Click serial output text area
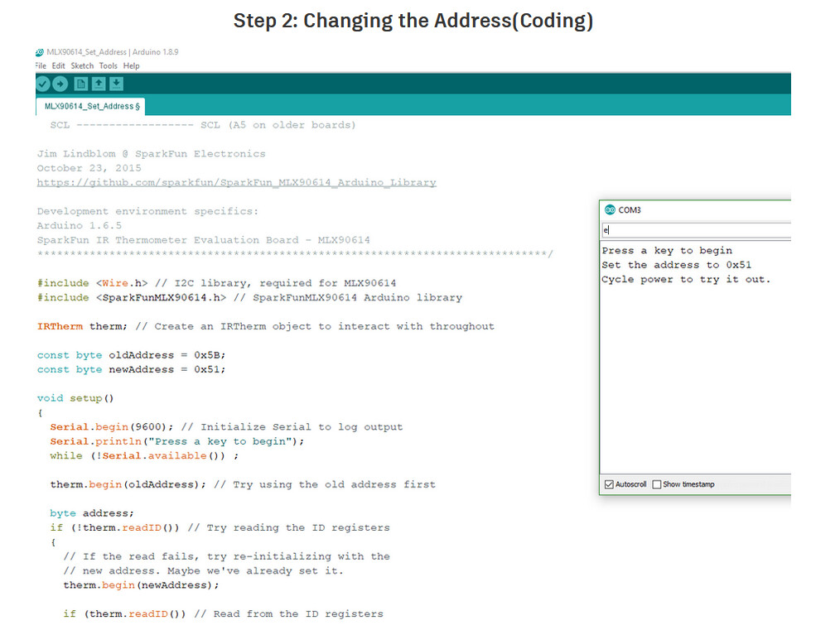The height and width of the screenshot is (635, 840). (x=695, y=358)
